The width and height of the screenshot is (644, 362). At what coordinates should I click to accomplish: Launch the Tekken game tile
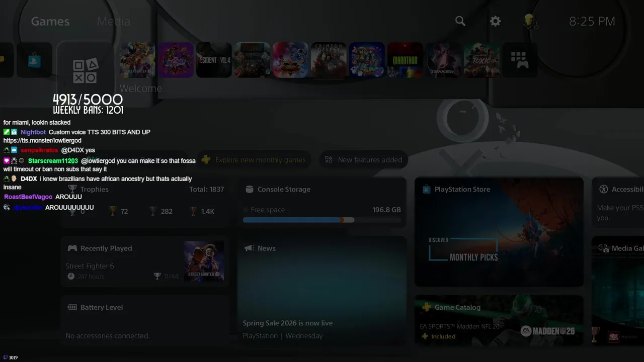coord(443,60)
